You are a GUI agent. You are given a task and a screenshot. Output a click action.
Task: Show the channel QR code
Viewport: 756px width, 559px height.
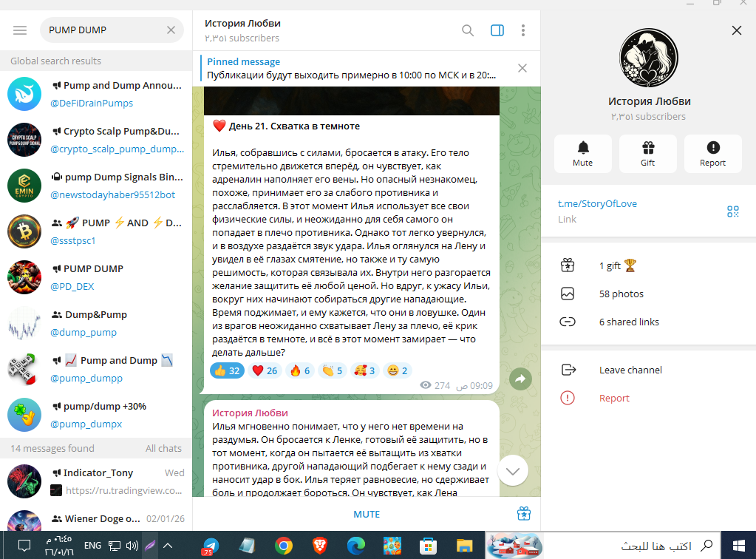click(733, 211)
